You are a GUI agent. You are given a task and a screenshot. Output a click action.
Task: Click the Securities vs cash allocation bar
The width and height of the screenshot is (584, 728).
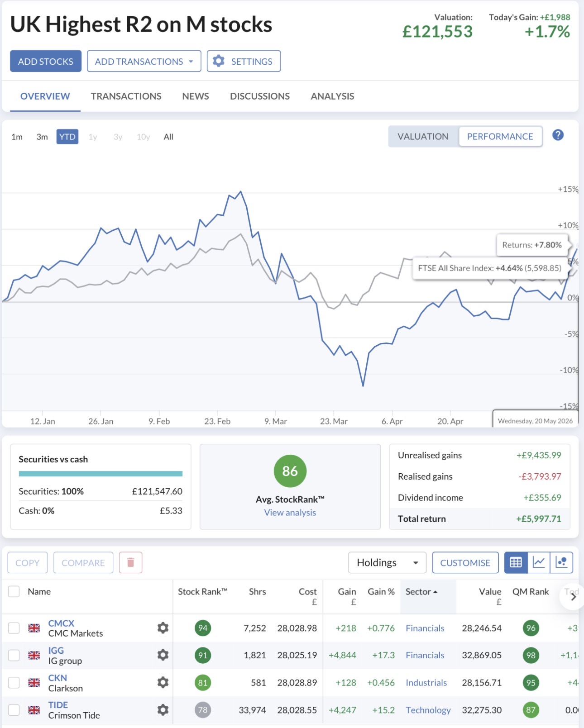101,474
